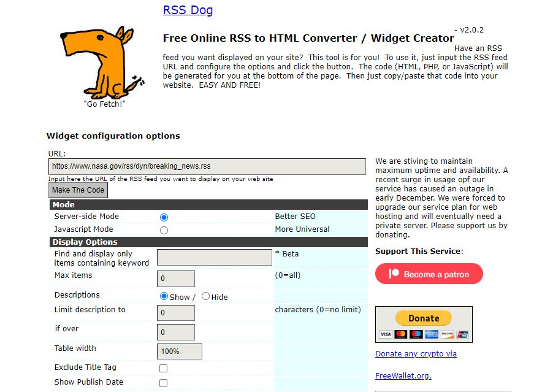Click the Visa card icon
Screen dimensions: 542x392
point(386,334)
